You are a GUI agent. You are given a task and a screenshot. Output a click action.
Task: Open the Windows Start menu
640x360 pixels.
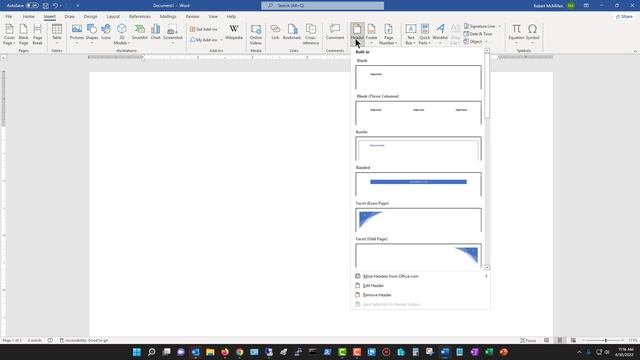point(137,352)
